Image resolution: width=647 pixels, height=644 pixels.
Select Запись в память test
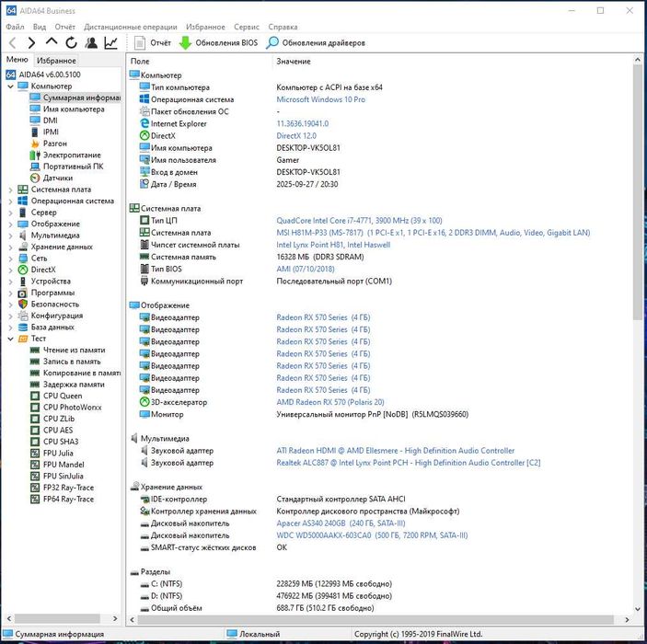72,362
